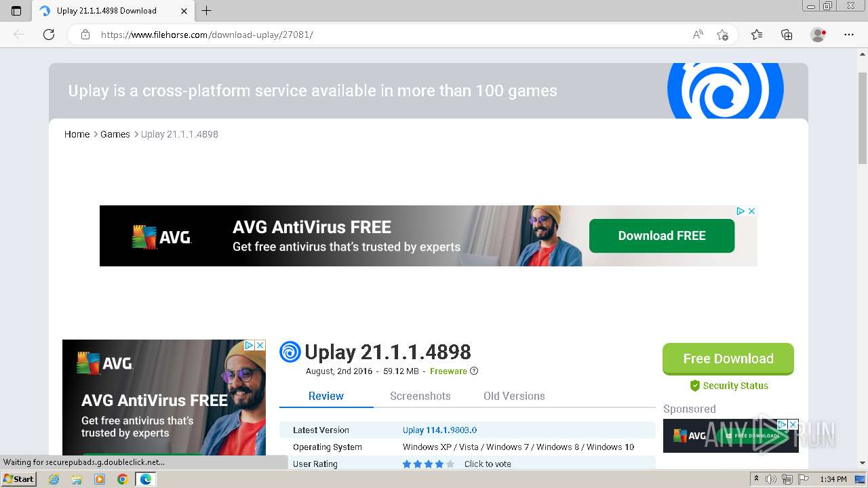Show hidden system tray icons

[x=757, y=479]
